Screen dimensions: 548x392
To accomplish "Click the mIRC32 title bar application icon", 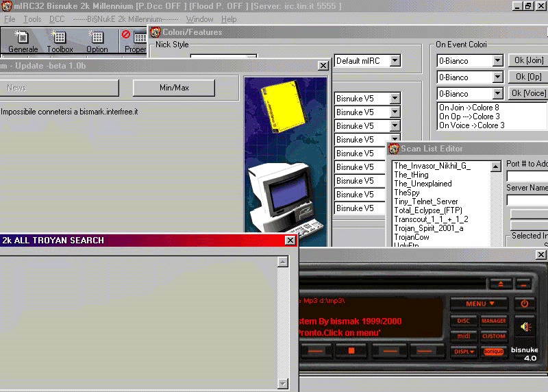I will [7, 6].
